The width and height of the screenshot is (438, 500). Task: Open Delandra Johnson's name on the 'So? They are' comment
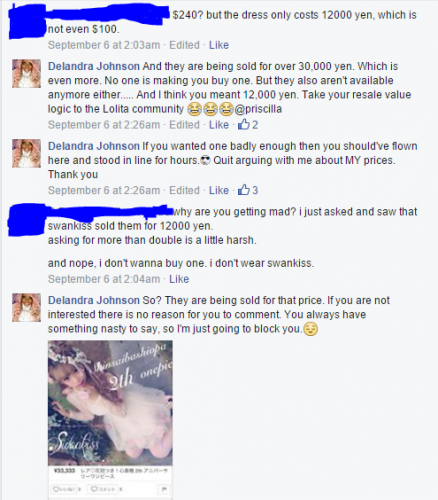(x=94, y=300)
